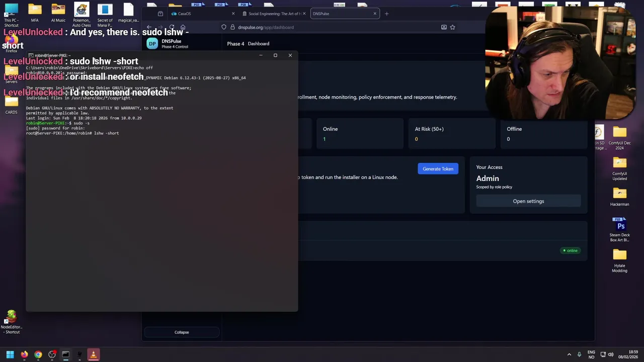This screenshot has height=362, width=644.
Task: Click the DP DNSPulse logo
Action: (152, 44)
